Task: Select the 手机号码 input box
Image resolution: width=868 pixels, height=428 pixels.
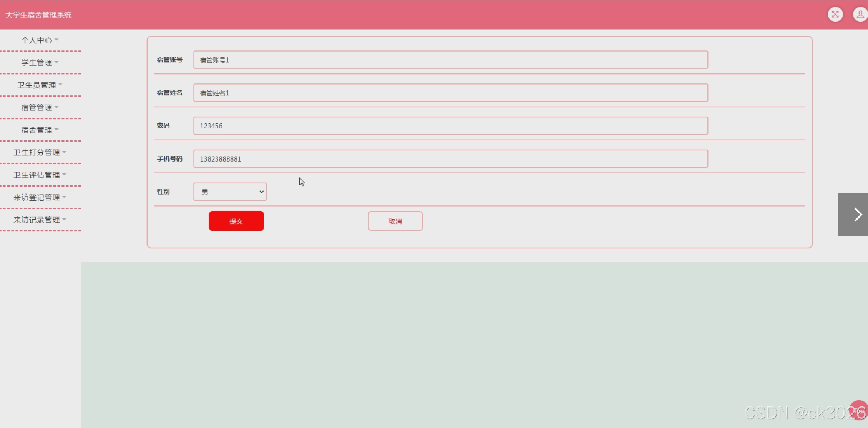Action: [450, 159]
